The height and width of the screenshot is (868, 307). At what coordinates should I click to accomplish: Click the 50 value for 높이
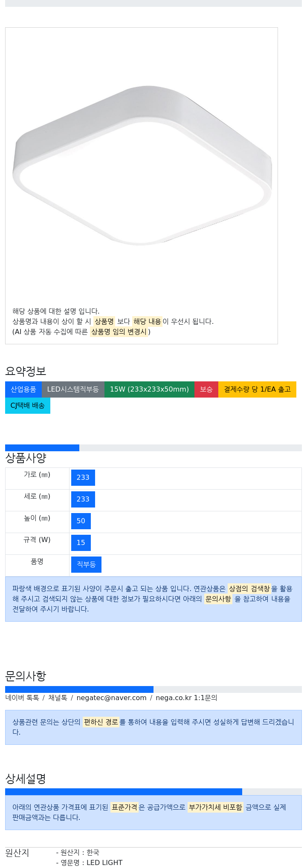pyautogui.click(x=81, y=521)
